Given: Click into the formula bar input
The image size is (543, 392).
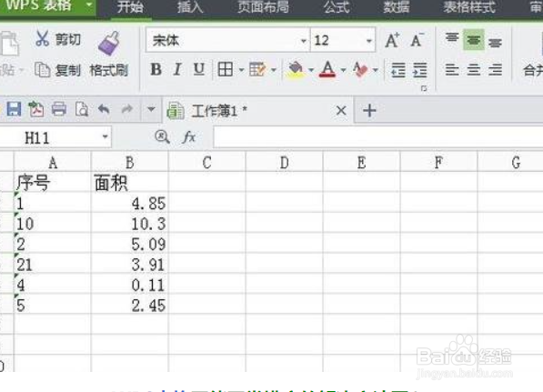Looking at the screenshot, I should click(x=378, y=137).
